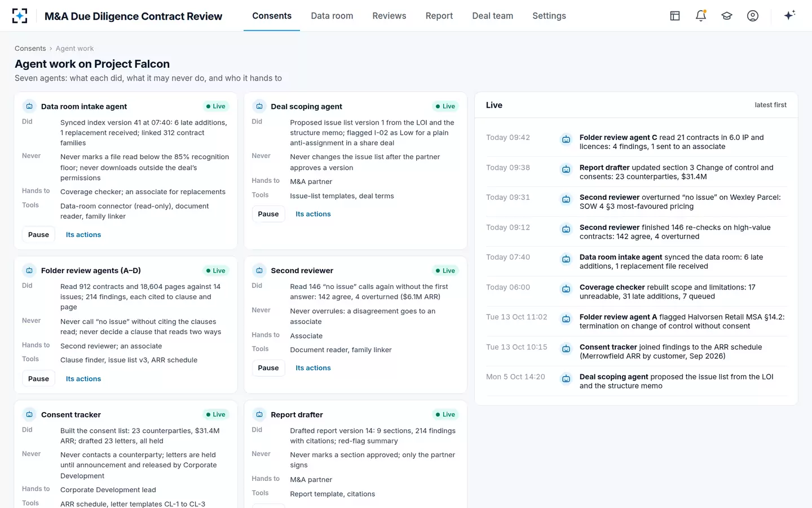Open the graduation cap learning icon
The image size is (812, 508).
pos(727,16)
